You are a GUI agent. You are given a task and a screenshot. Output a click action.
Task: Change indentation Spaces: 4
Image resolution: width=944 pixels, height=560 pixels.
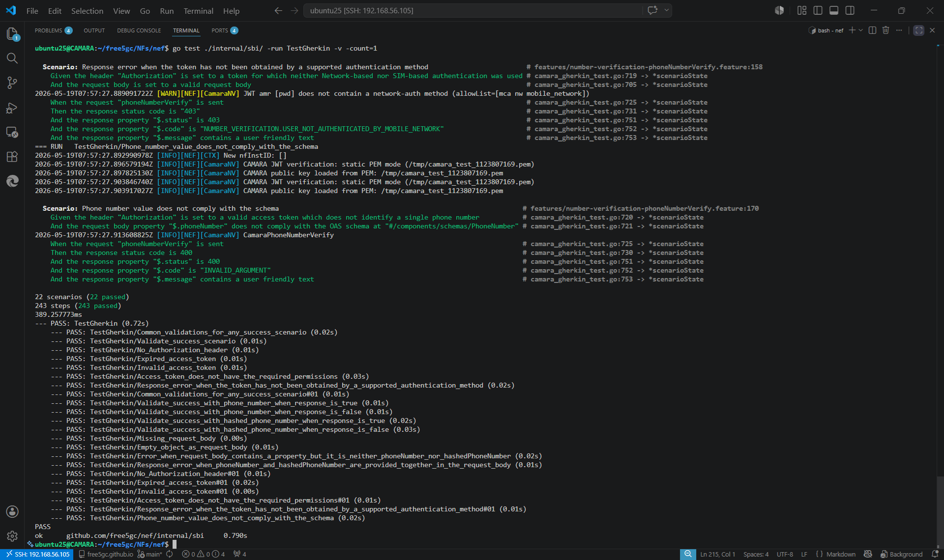[x=756, y=554]
